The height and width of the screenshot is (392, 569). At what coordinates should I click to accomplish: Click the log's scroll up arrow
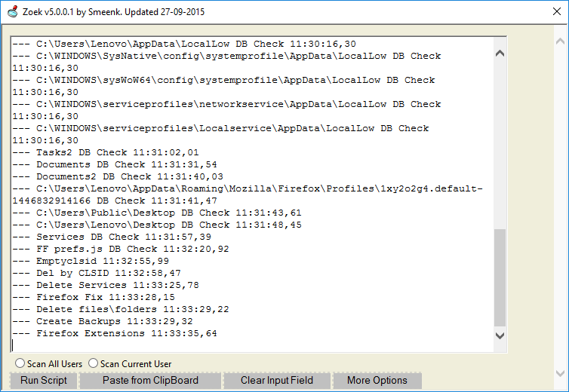click(500, 53)
